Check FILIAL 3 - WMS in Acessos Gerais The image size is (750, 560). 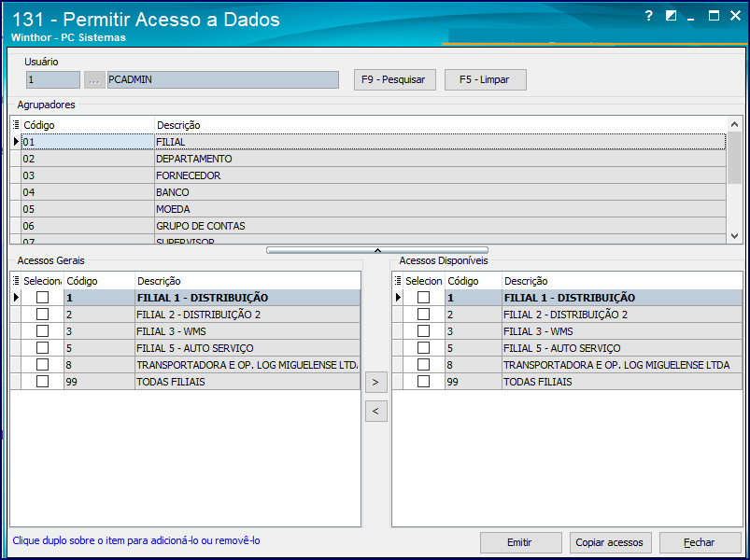click(43, 331)
